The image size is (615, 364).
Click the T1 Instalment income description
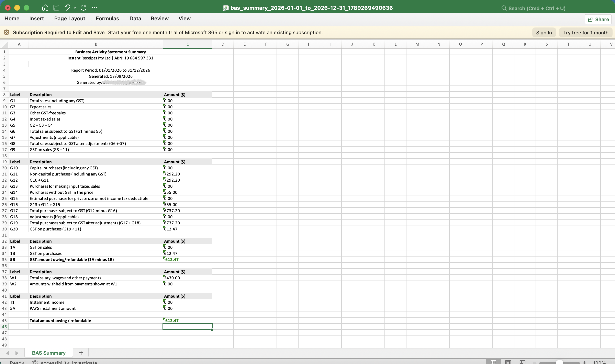tap(96, 303)
